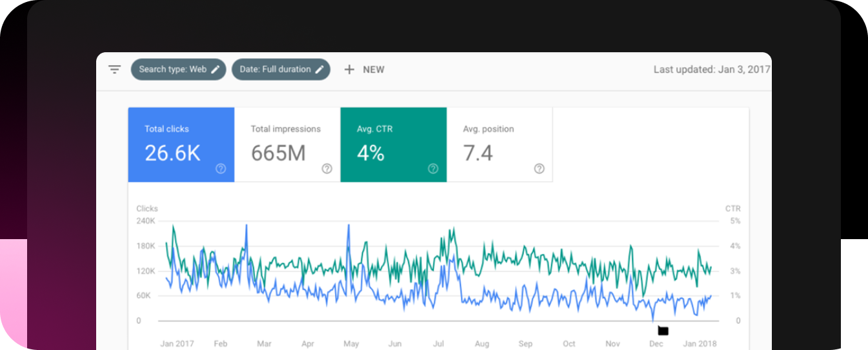
Task: Open help icon on Avg. CTR card
Action: [433, 169]
